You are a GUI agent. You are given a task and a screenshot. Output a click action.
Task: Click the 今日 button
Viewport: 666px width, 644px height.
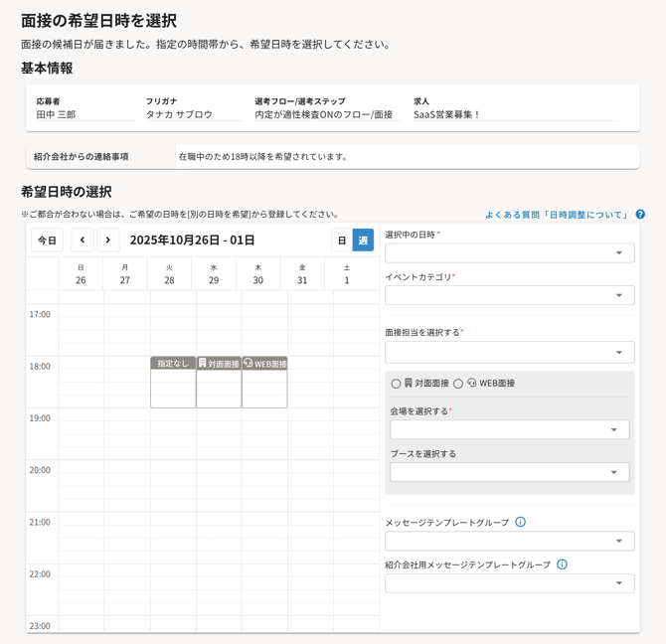coord(47,240)
